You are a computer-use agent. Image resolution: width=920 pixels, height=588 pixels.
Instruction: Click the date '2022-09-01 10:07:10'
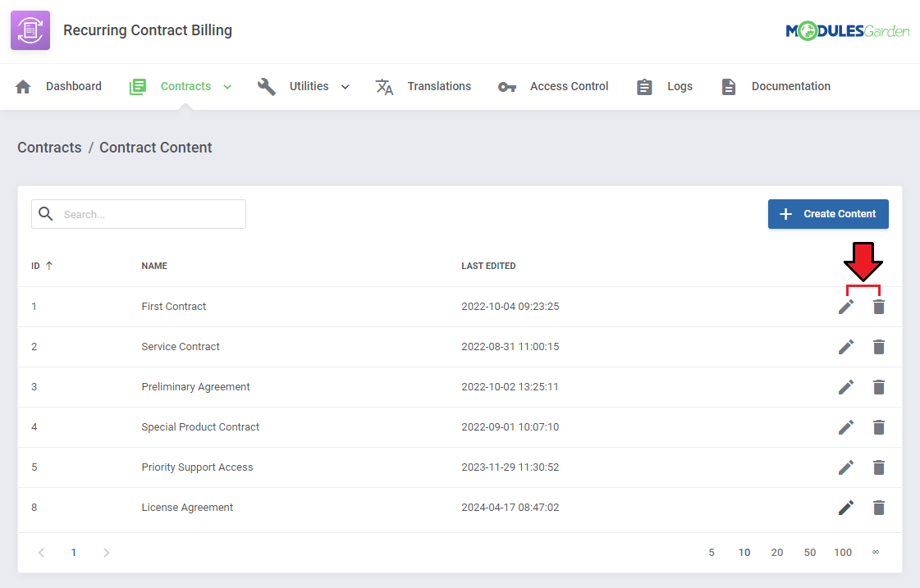(x=510, y=427)
